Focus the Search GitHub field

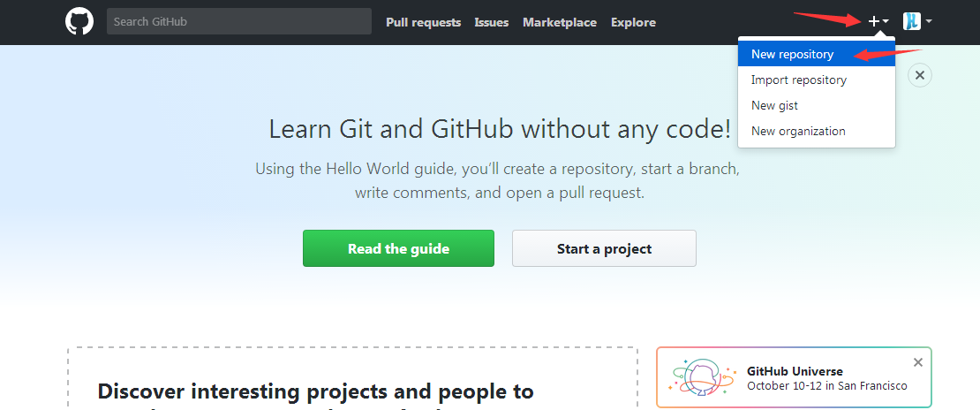click(x=238, y=21)
